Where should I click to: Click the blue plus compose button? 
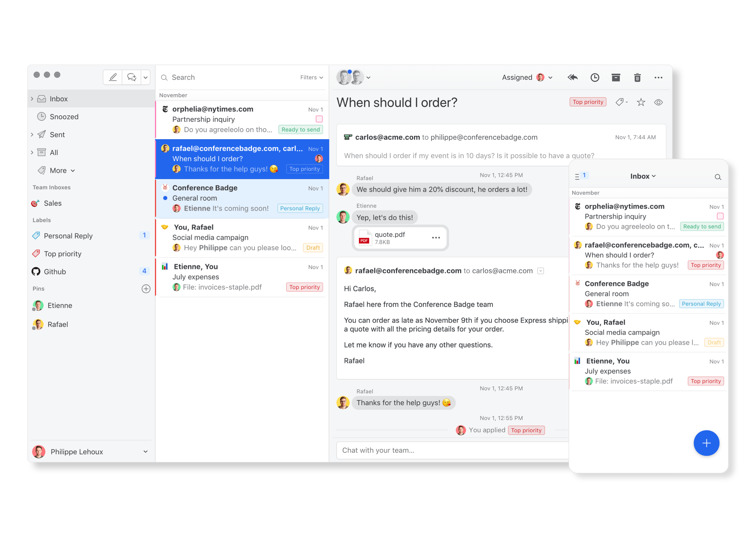[x=706, y=443]
